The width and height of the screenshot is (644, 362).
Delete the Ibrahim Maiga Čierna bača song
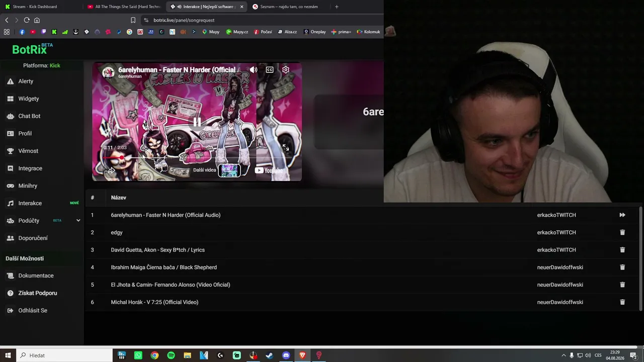[x=622, y=267]
